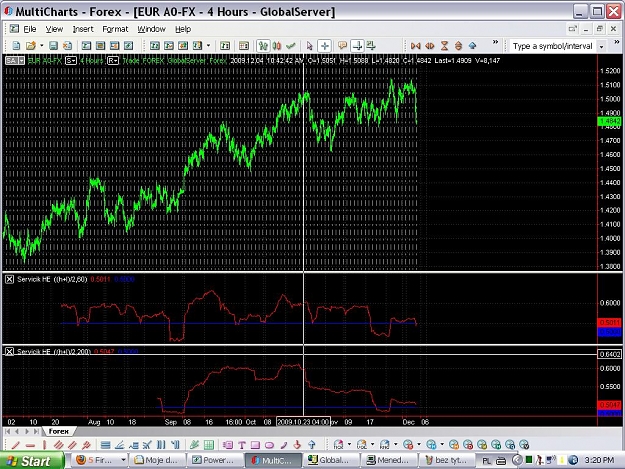Open the Help menu
The width and height of the screenshot is (625, 469).
[183, 29]
